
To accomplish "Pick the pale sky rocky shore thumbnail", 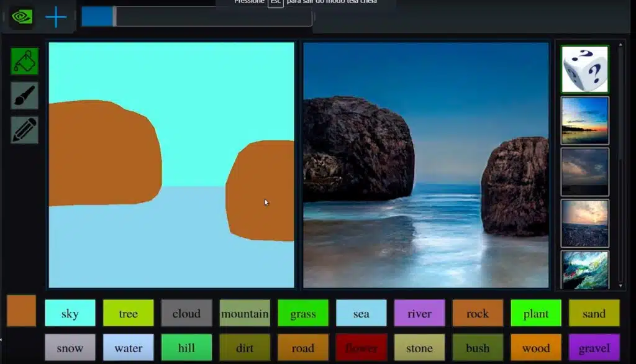I will pos(584,223).
